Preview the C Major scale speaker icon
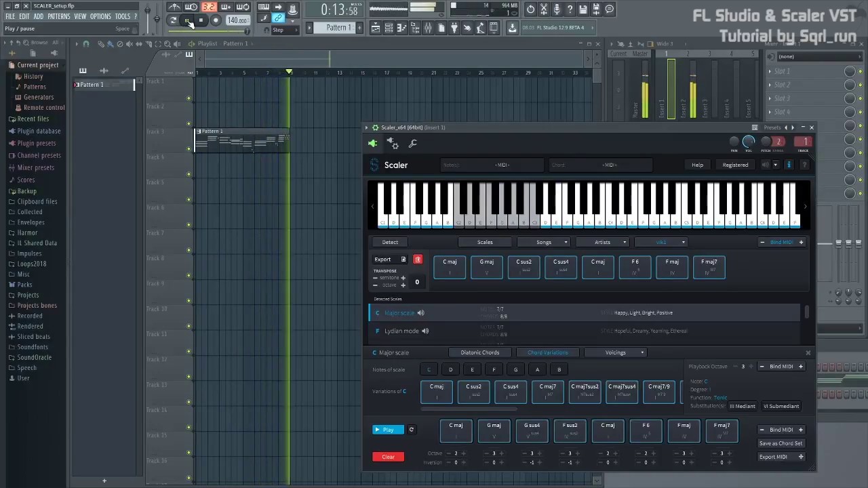Screen dimensions: 868x488 coord(420,312)
